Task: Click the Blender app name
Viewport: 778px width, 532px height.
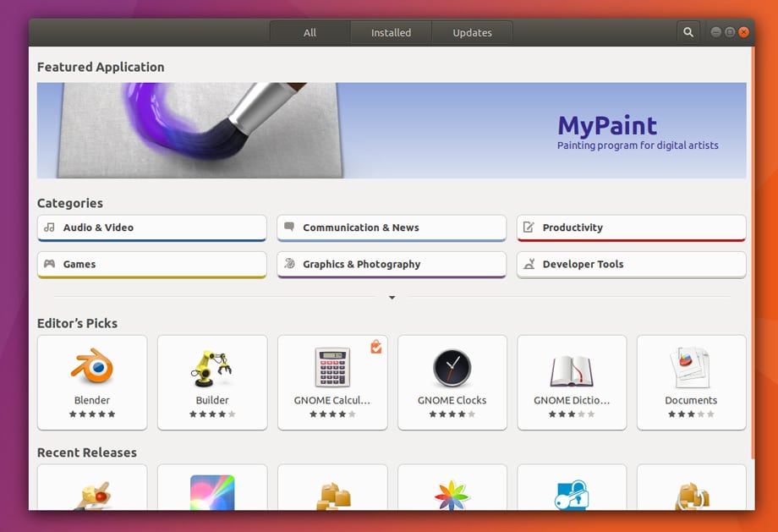Action: pos(92,400)
